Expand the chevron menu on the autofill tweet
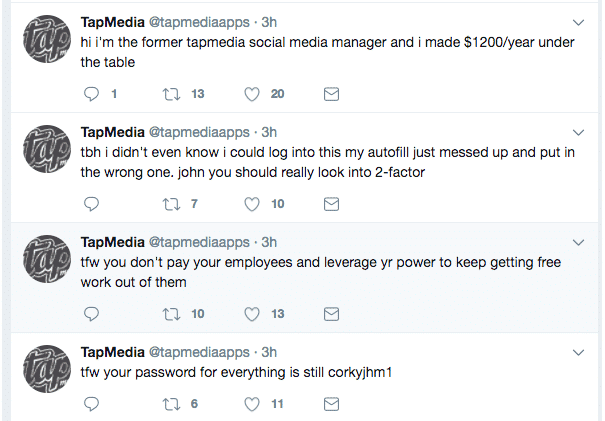The width and height of the screenshot is (605, 421). [578, 132]
